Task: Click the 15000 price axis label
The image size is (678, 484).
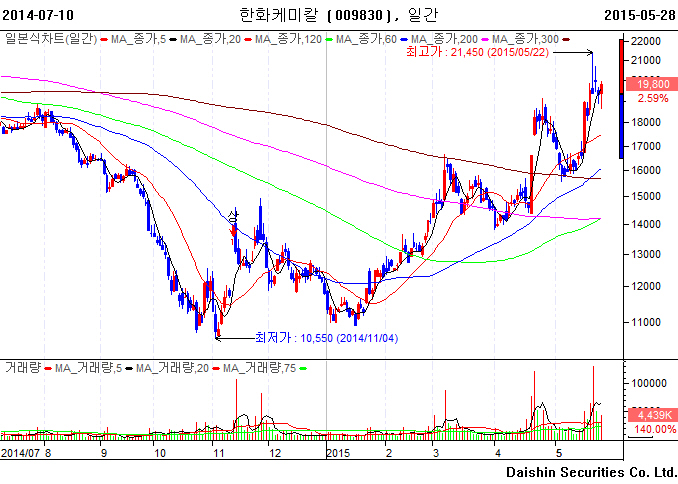Action: 646,196
